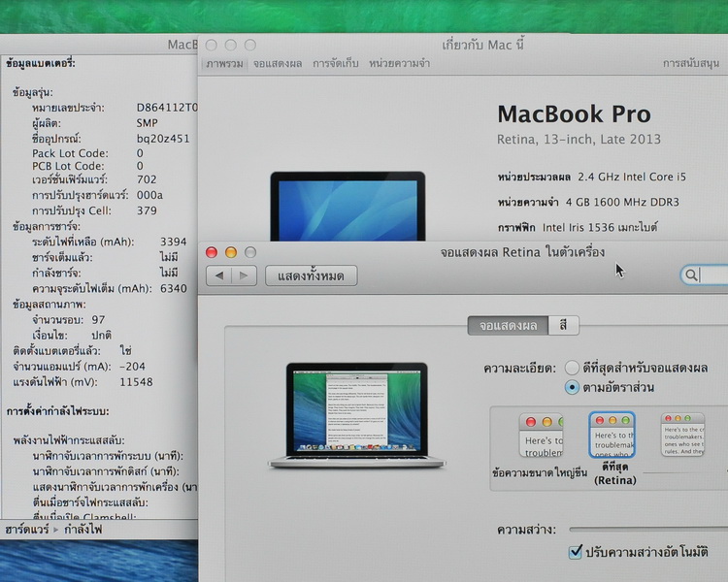Click the cycle count value 97
Screen dimensions: 728x582
(x=98, y=319)
